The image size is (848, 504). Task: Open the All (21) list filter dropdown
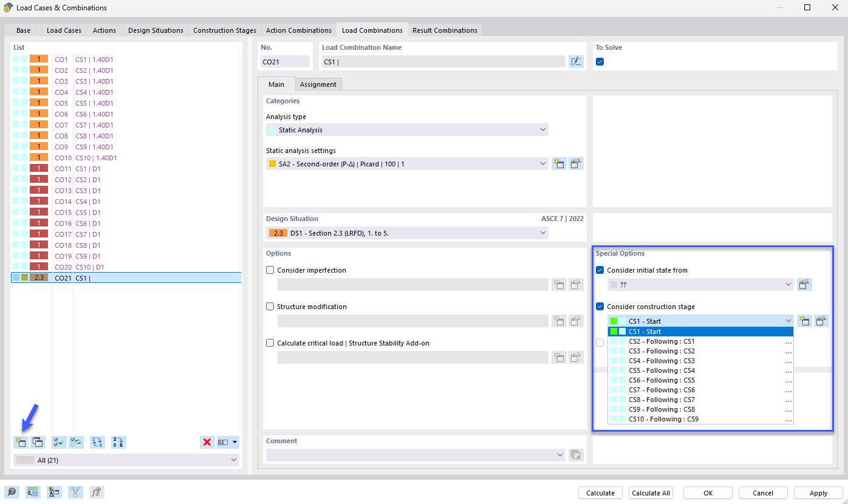126,460
